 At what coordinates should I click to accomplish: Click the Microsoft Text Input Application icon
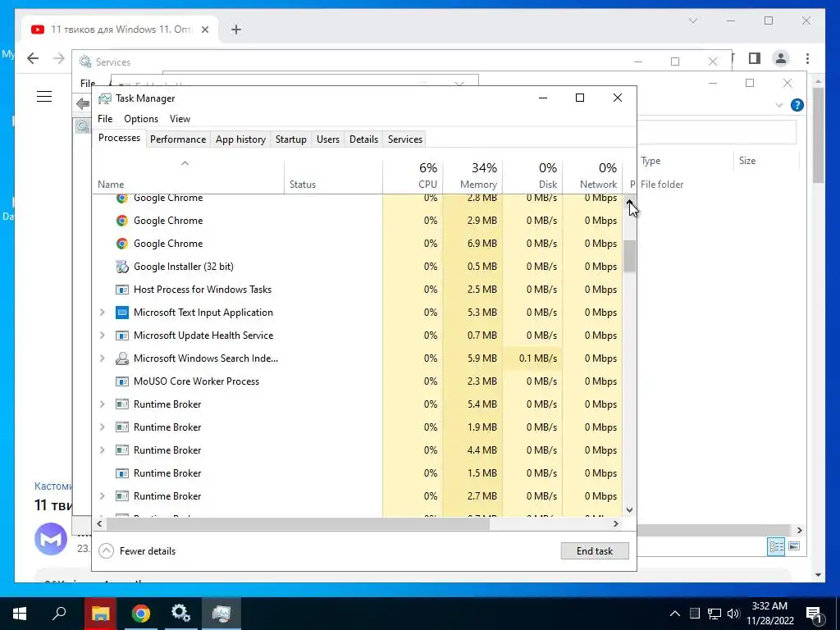pyautogui.click(x=122, y=313)
